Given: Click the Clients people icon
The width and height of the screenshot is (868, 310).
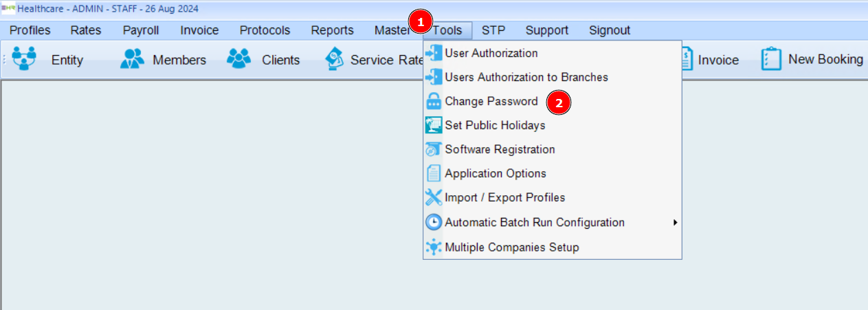Looking at the screenshot, I should tap(239, 59).
